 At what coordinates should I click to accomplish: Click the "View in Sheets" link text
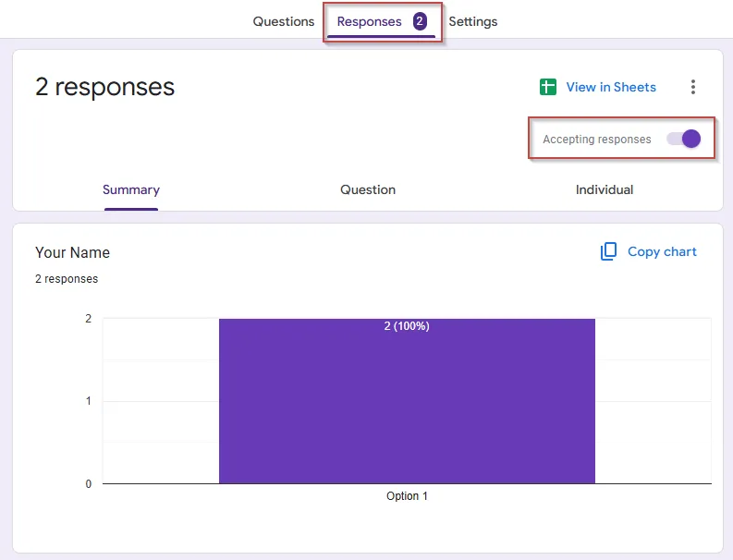pos(611,87)
